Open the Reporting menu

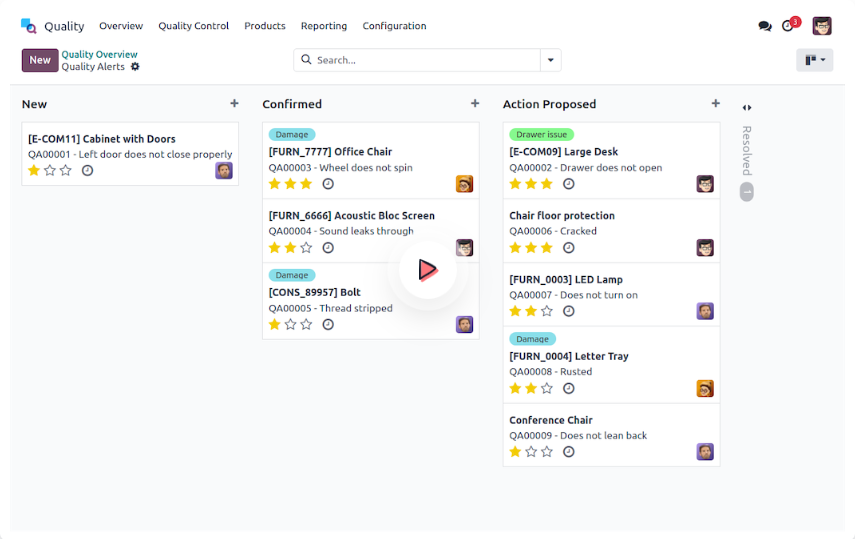pyautogui.click(x=324, y=26)
